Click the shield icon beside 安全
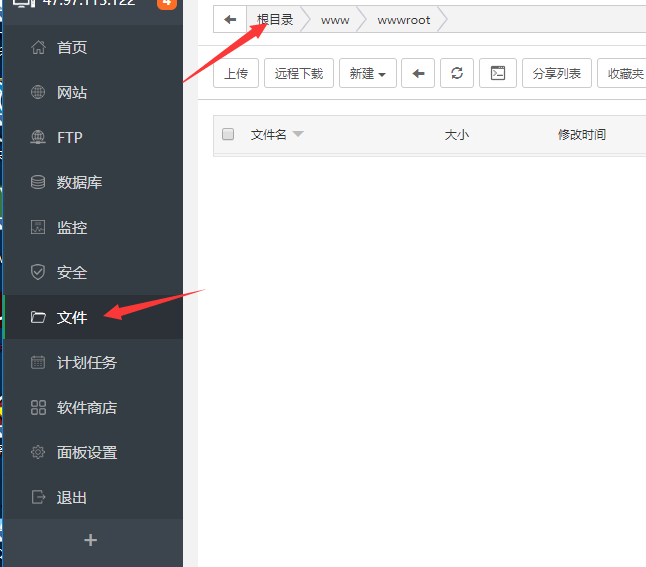This screenshot has height=567, width=646. pos(38,272)
